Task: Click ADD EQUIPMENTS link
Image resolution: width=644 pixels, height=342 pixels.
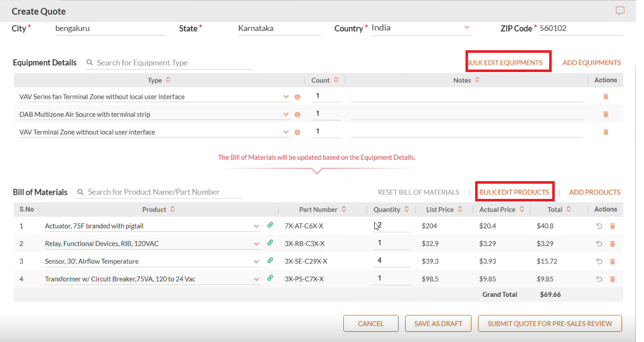Action: (x=592, y=63)
